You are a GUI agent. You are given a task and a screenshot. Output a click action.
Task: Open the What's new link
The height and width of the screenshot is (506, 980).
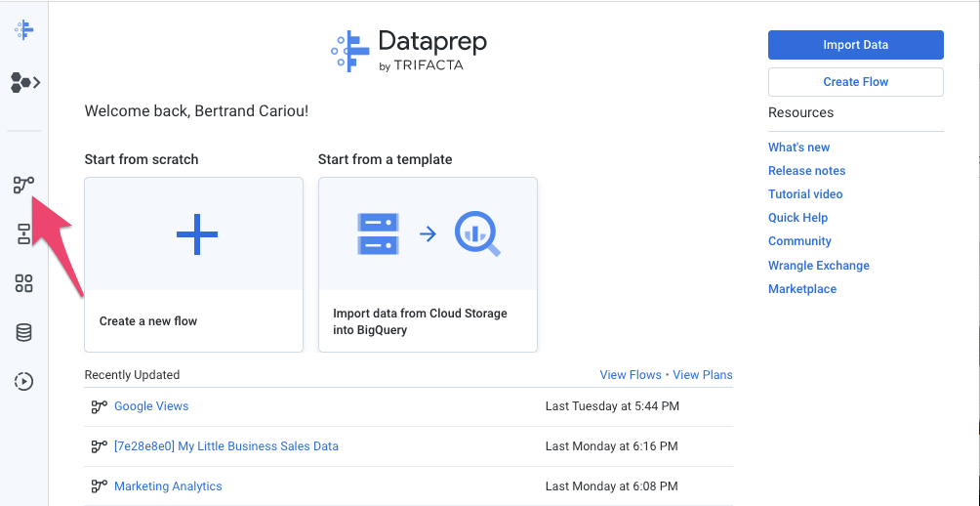(x=798, y=148)
